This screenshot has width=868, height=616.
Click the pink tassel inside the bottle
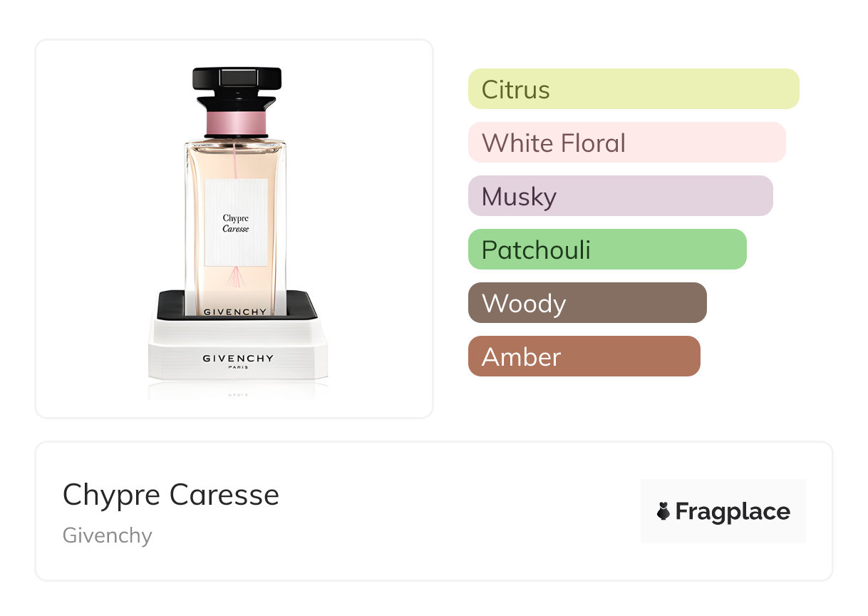236,277
